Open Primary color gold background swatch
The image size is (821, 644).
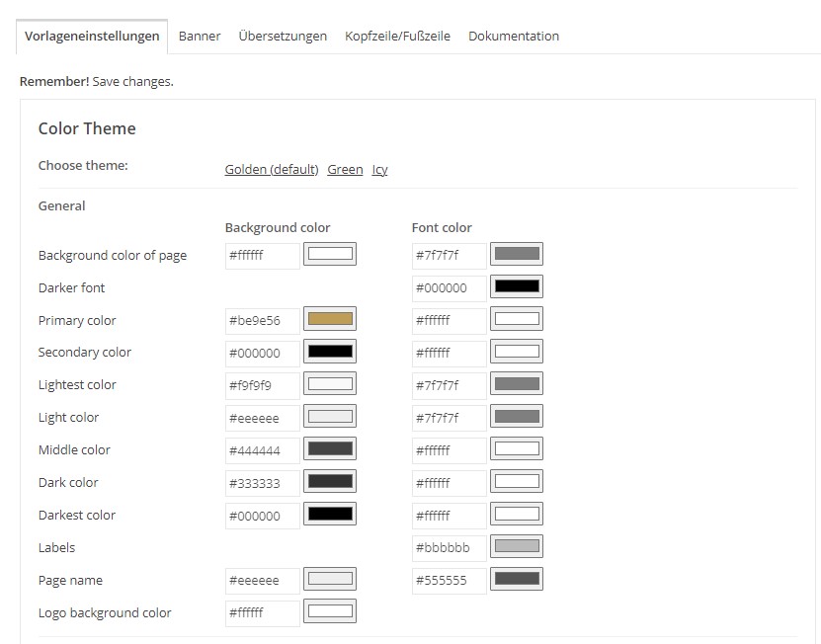tap(330, 319)
